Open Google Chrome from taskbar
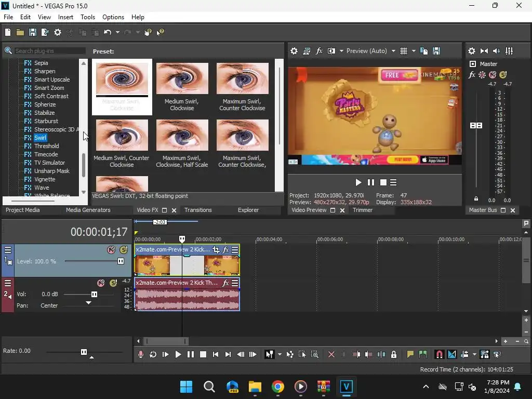Image resolution: width=532 pixels, height=399 pixels. click(278, 387)
